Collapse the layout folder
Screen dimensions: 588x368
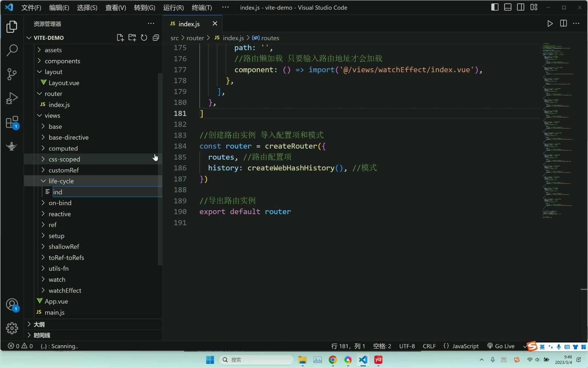tap(93, 72)
